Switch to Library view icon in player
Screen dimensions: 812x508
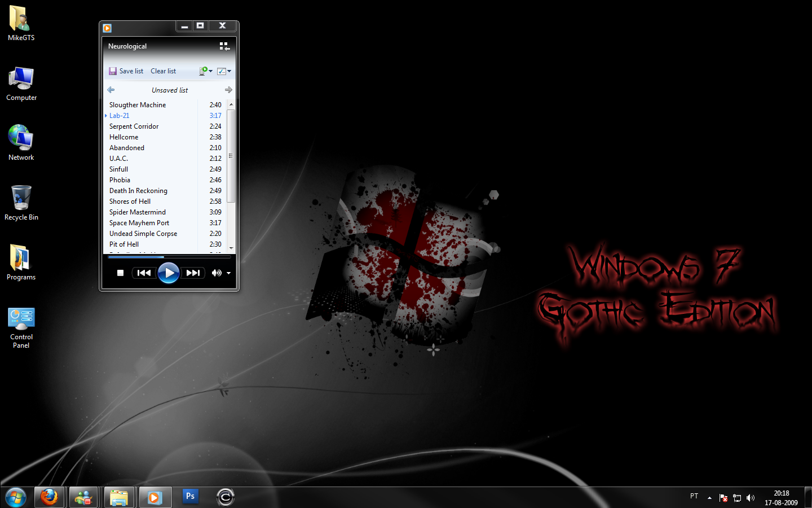point(224,46)
